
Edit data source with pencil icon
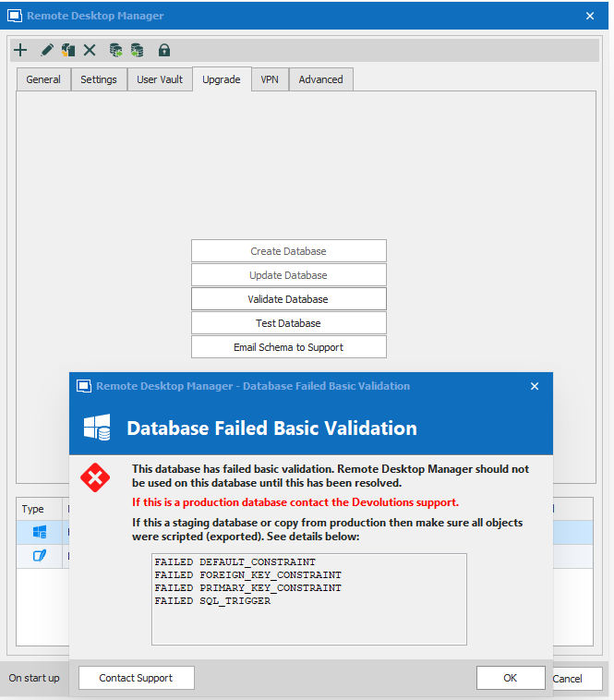[x=47, y=50]
